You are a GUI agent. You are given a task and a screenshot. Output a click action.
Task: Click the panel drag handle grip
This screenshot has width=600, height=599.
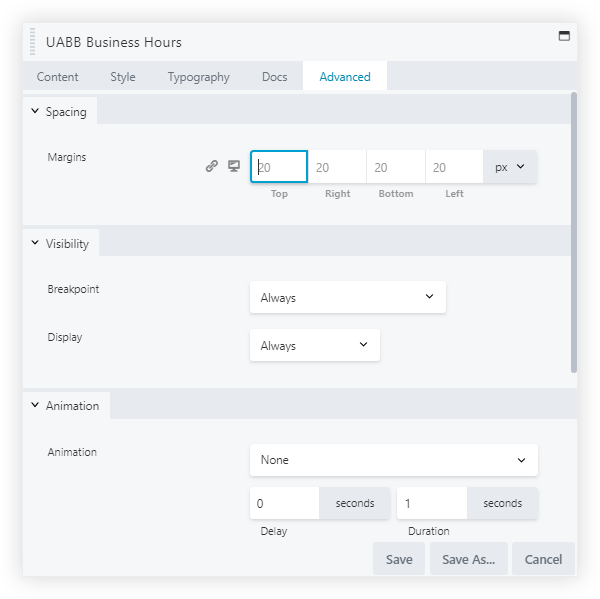tap(33, 43)
